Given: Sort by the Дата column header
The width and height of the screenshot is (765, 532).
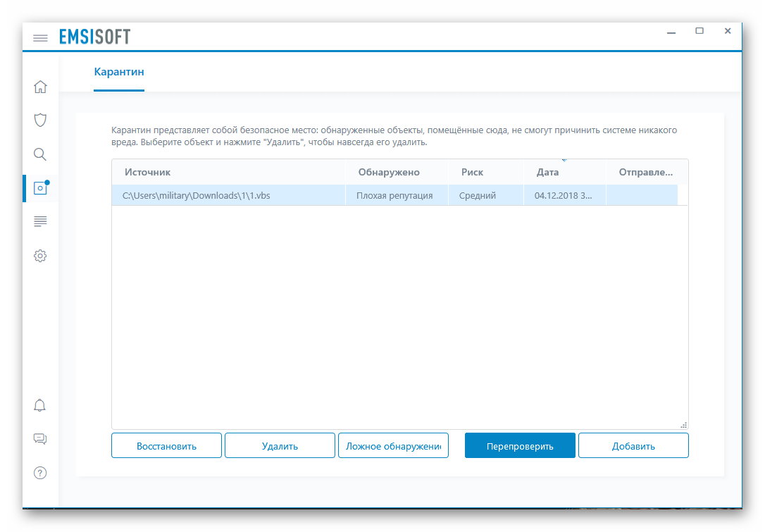Looking at the screenshot, I should pyautogui.click(x=565, y=172).
